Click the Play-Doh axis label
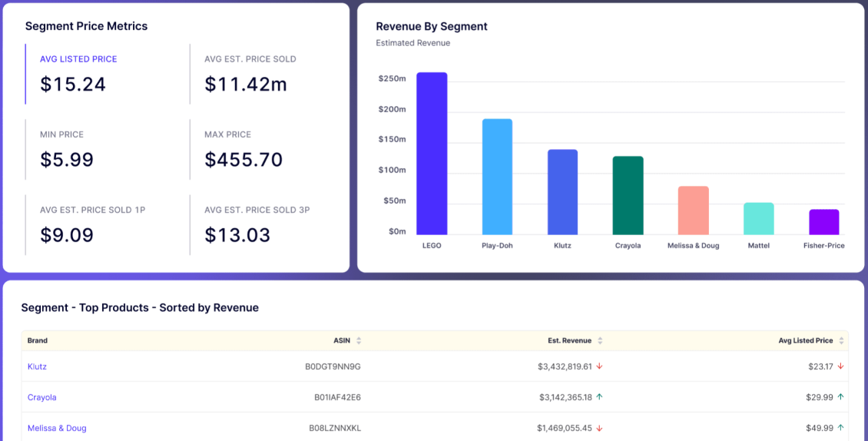868x441 pixels. (497, 245)
